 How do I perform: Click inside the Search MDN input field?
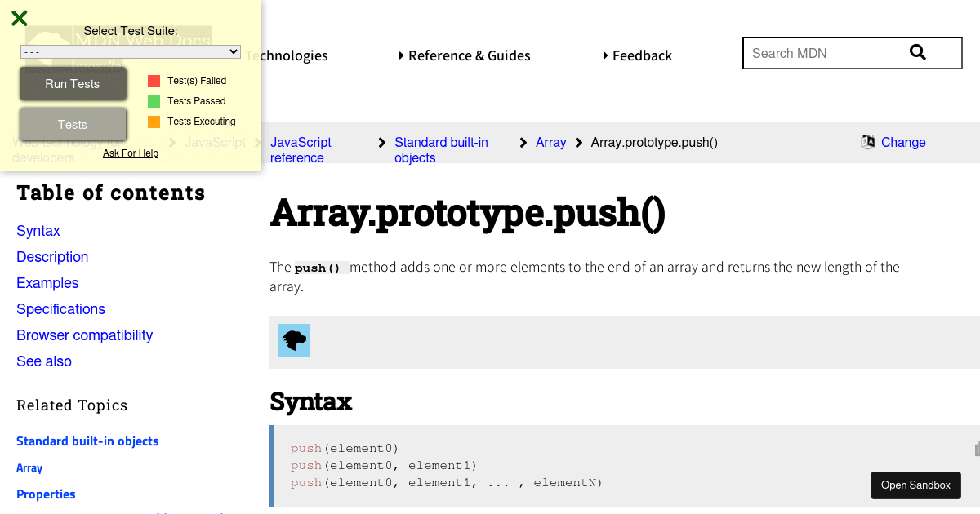coord(825,52)
